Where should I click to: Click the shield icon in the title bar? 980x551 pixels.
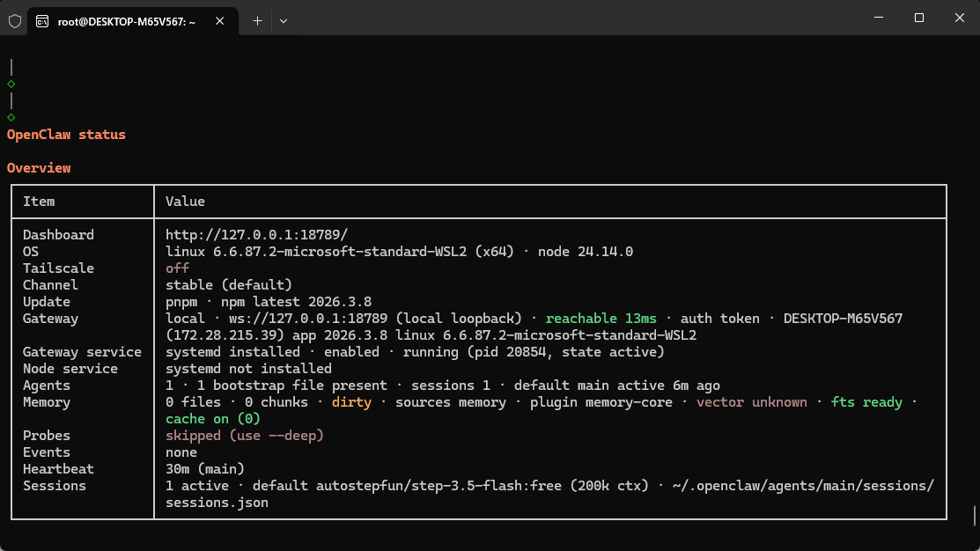pyautogui.click(x=15, y=21)
